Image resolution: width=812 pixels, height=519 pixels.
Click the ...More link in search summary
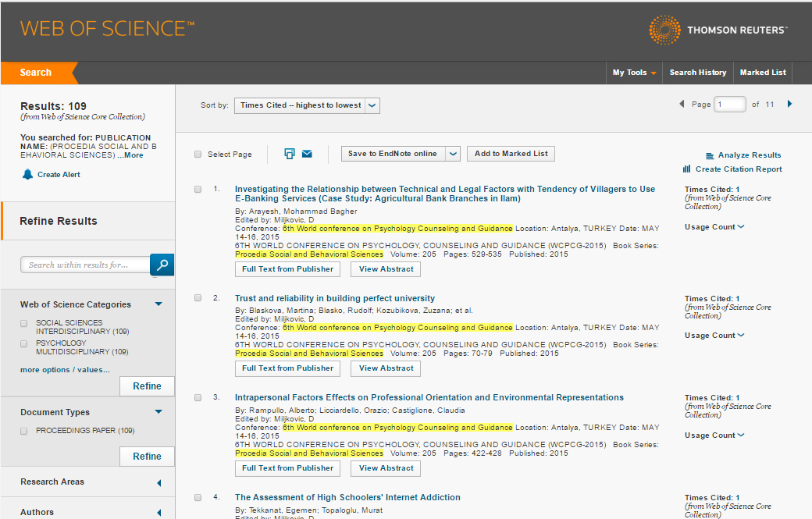130,155
